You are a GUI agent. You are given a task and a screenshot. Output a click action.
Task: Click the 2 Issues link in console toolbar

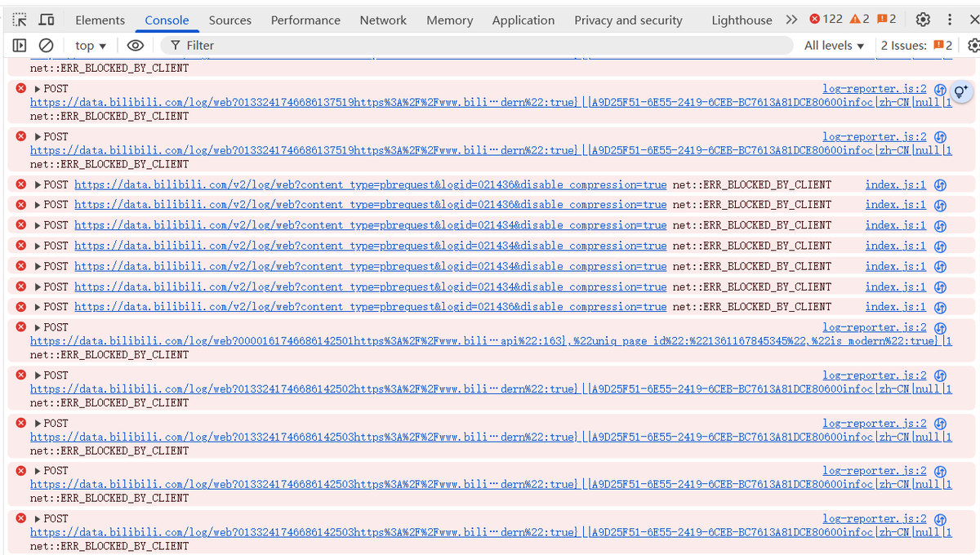(916, 46)
